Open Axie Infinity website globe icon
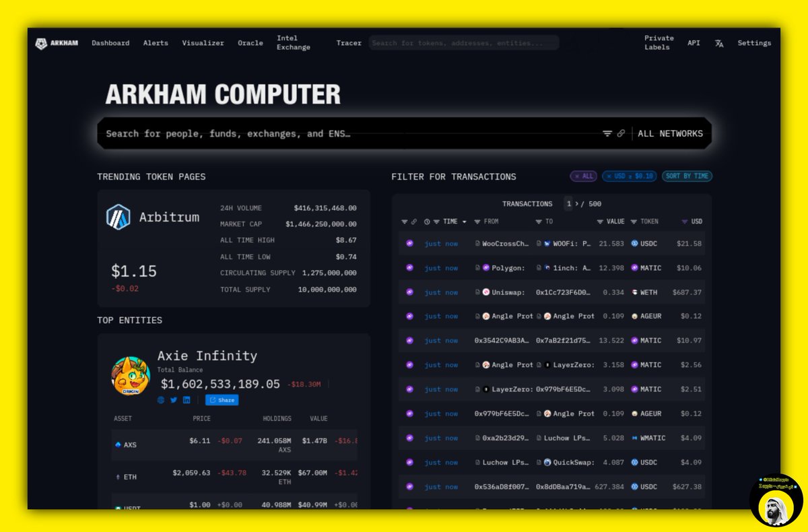 coord(161,400)
